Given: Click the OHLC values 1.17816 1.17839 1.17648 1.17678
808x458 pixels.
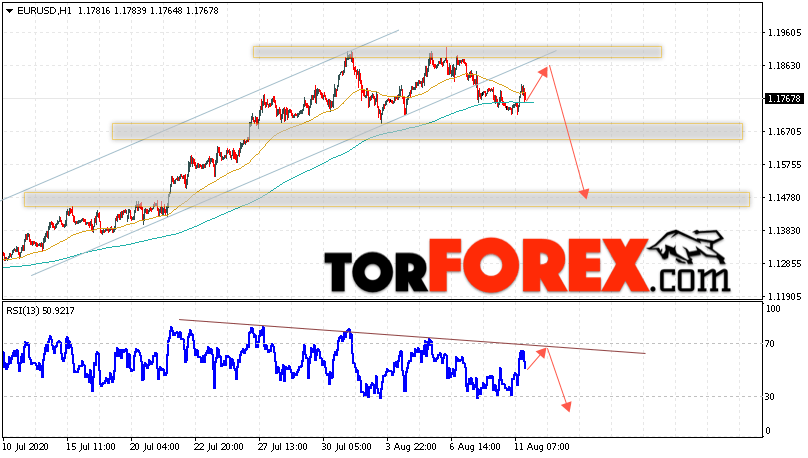Looking at the screenshot, I should 148,11.
